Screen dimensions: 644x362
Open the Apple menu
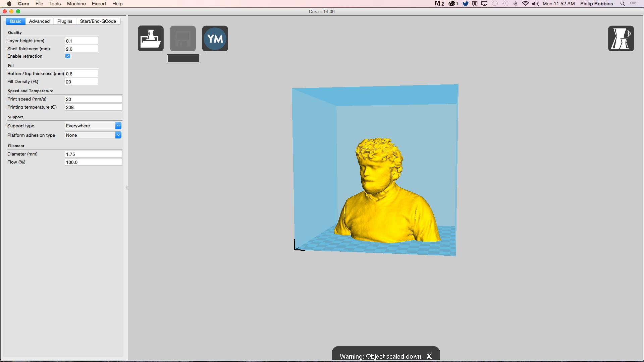click(x=9, y=4)
